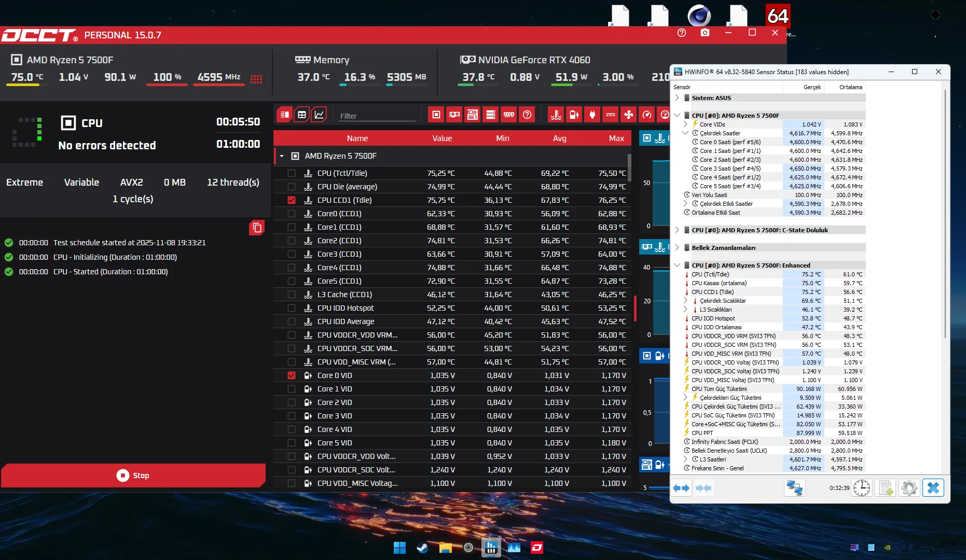Sort by the Value column header

[x=442, y=138]
